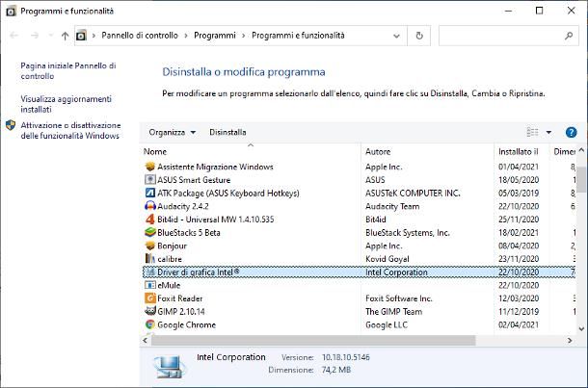Expand chevron before Pannello di controllo breadcrumb

94,36
